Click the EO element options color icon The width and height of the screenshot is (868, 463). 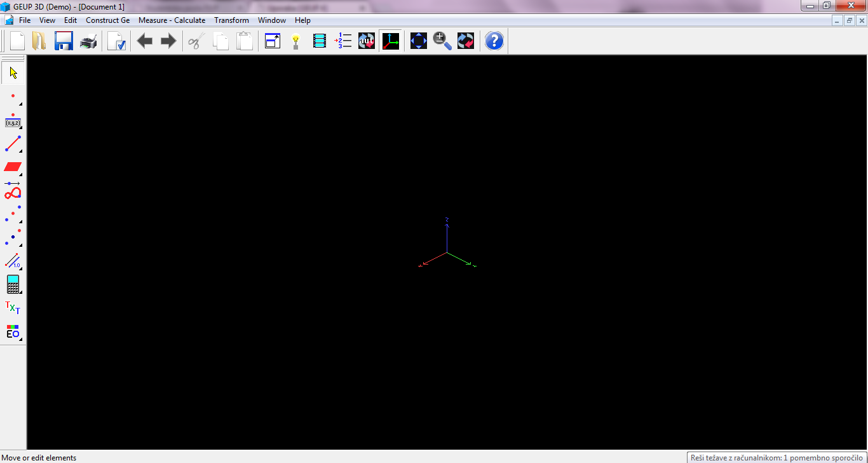tap(11, 331)
